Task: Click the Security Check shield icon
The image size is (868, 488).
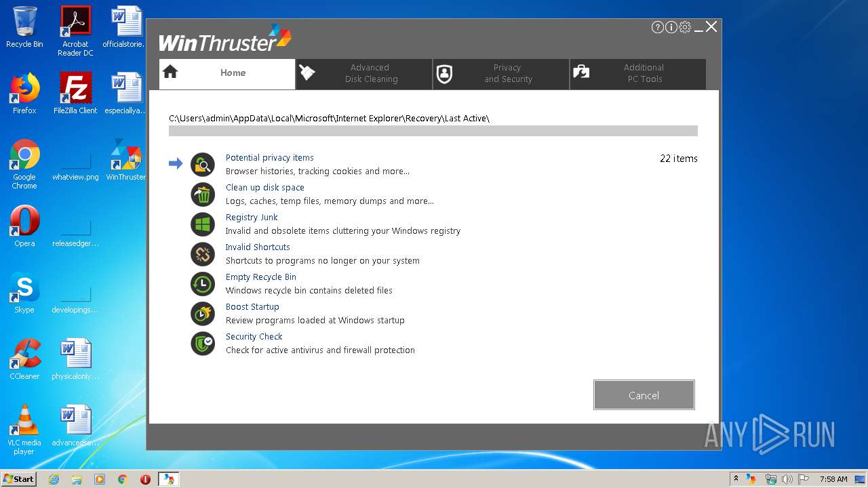Action: 202,343
